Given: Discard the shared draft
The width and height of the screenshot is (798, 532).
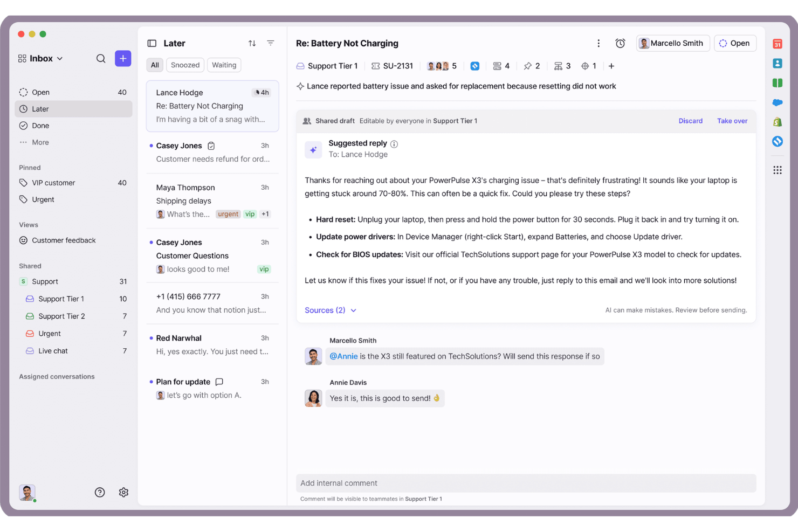Looking at the screenshot, I should click(690, 121).
